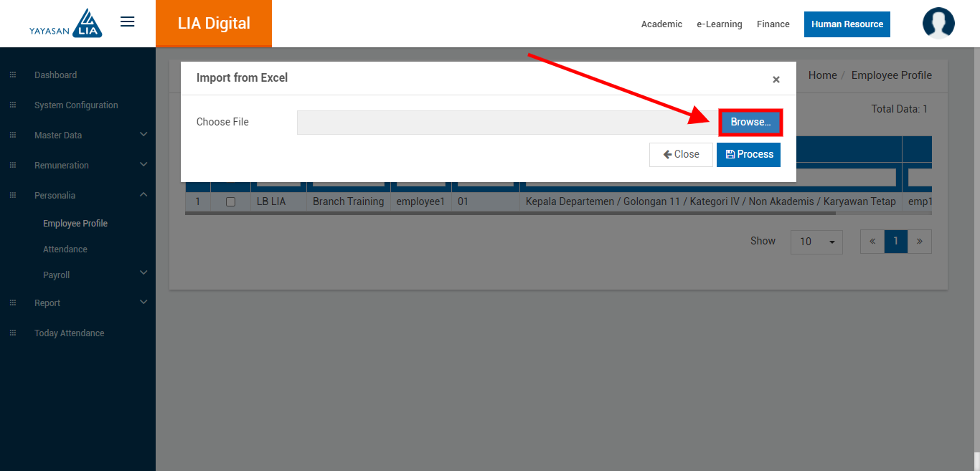This screenshot has height=471, width=980.
Task: Collapse the Personalia section
Action: [x=143, y=195]
